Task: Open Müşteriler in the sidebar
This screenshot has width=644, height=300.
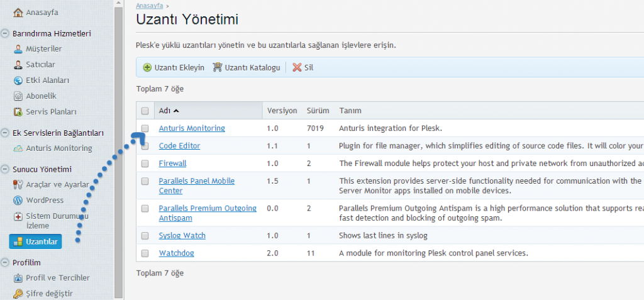Action: [44, 49]
